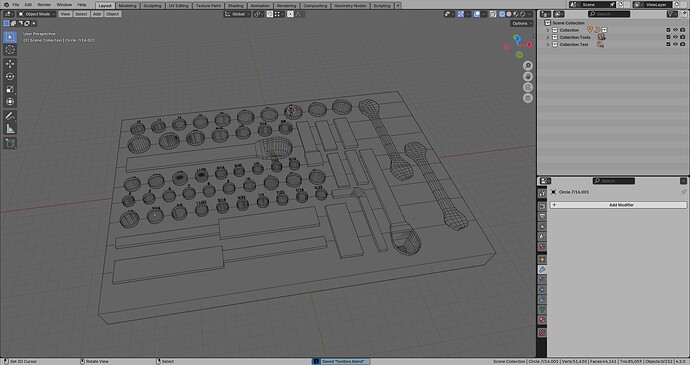Open the Global transform orientation dropdown
Viewport: 690px width, 365px height.
(237, 14)
